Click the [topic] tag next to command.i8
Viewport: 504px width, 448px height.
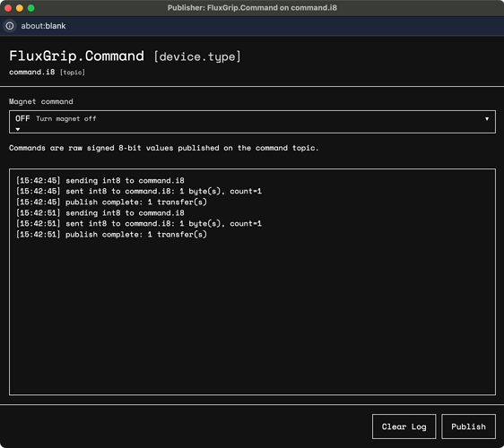point(73,73)
